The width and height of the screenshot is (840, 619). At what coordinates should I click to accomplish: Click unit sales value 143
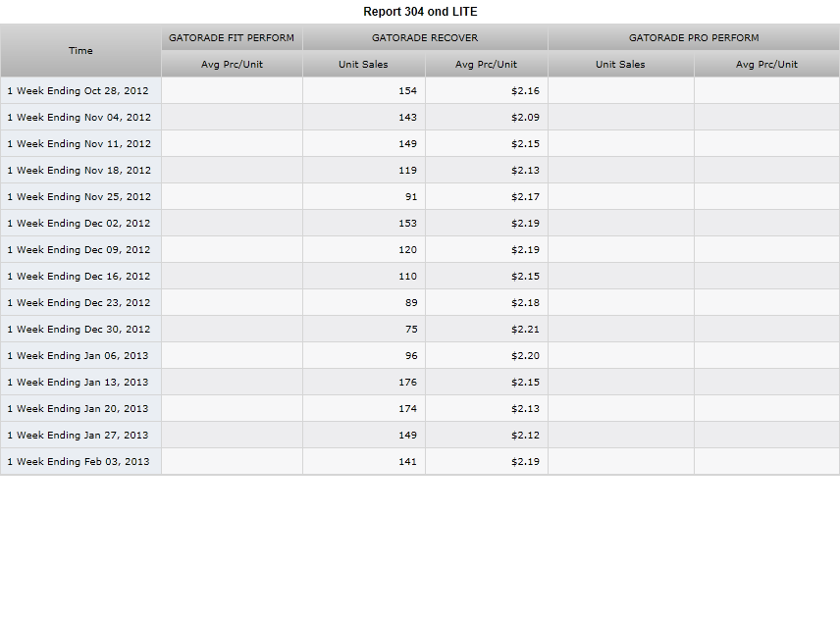click(407, 118)
